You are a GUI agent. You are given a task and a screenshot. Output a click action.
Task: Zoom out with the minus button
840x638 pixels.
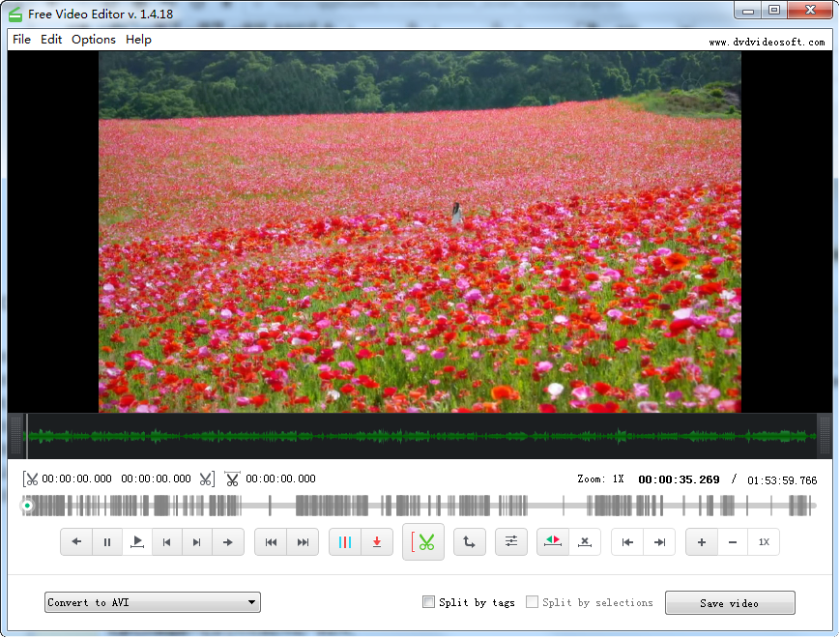(x=733, y=542)
